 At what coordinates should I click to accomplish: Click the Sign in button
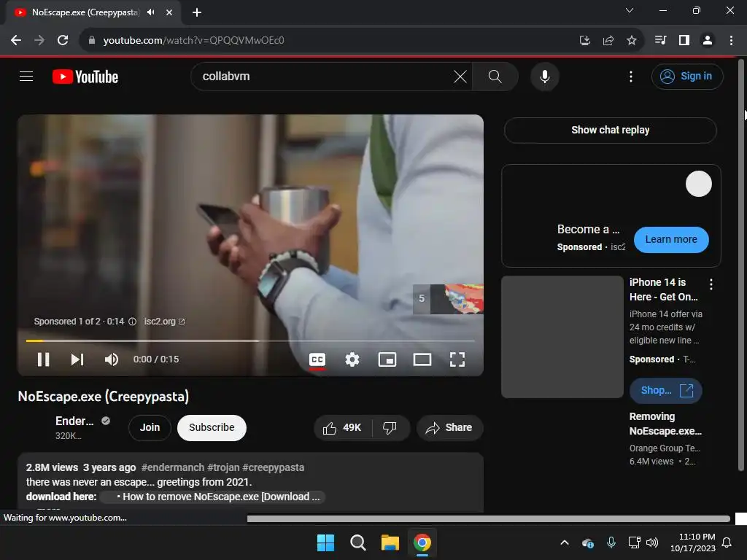pyautogui.click(x=687, y=76)
